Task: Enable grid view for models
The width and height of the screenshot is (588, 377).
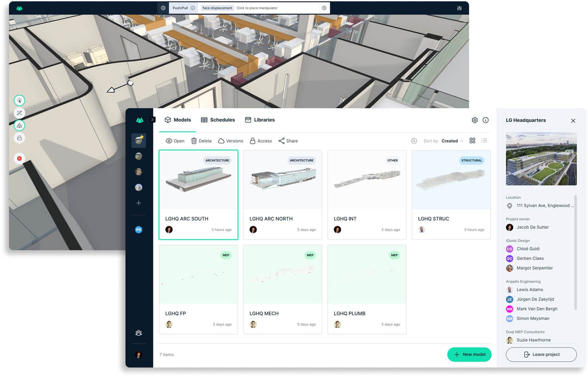Action: pos(472,140)
